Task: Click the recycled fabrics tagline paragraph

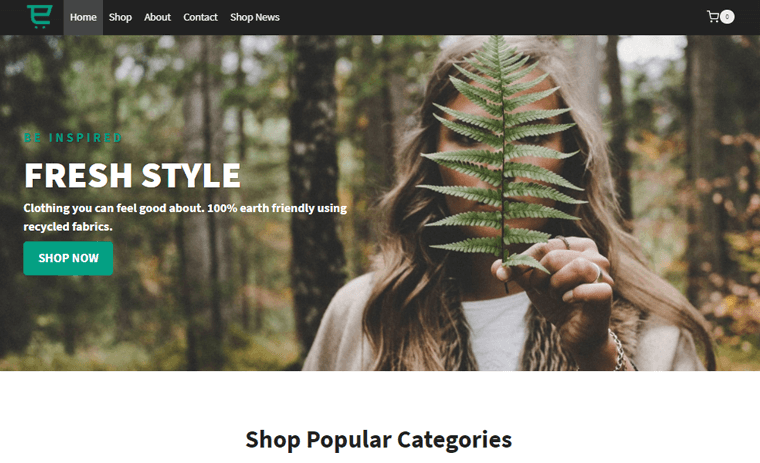Action: pos(185,217)
